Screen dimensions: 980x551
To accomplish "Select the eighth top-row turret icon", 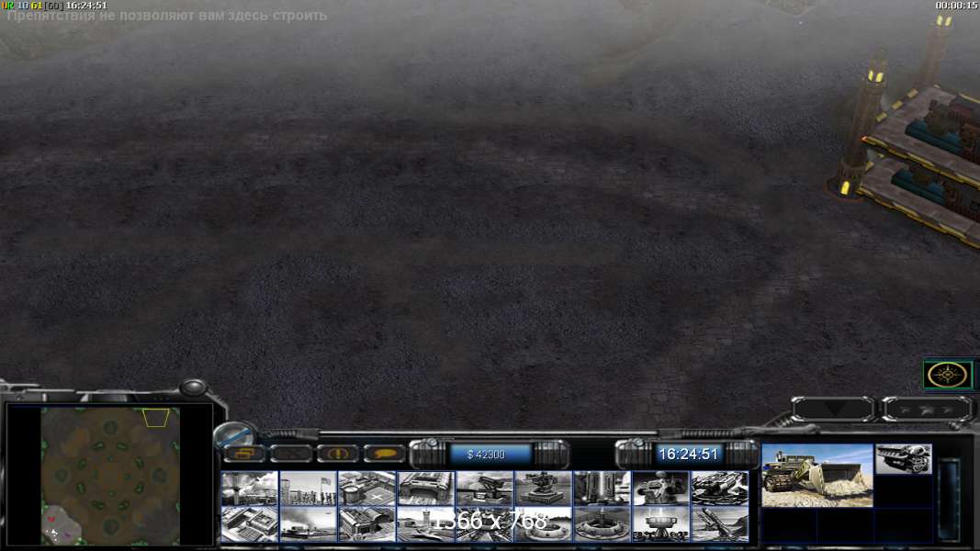I will (x=660, y=488).
